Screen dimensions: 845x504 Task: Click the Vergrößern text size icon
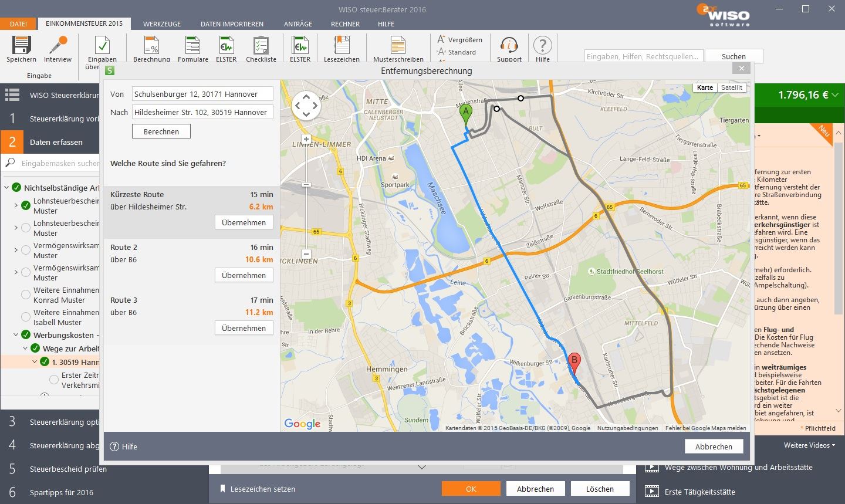[441, 39]
